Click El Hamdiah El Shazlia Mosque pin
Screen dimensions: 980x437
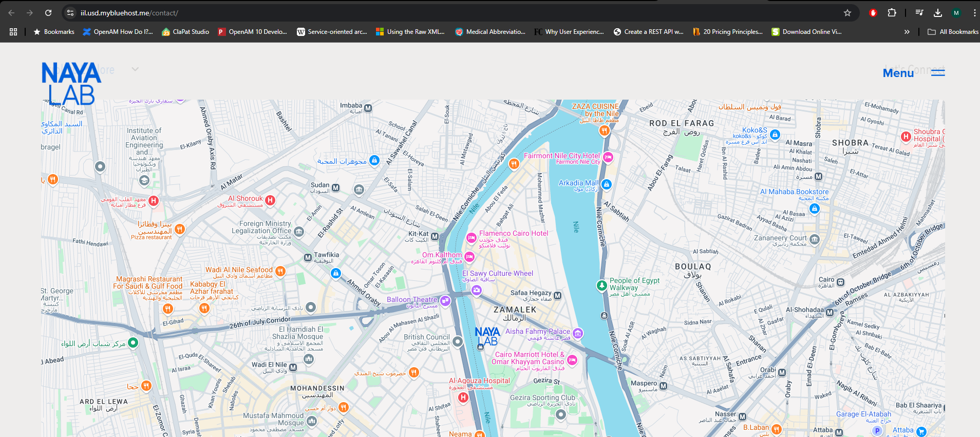tap(309, 359)
